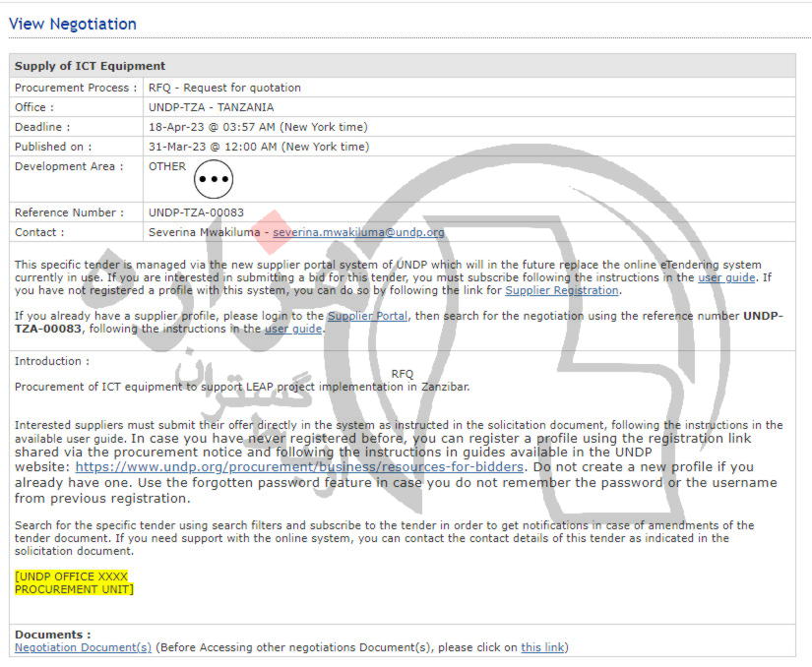Click the highlighted UNDP OFFICE XXXX text
The image size is (812, 667).
pyautogui.click(x=72, y=576)
